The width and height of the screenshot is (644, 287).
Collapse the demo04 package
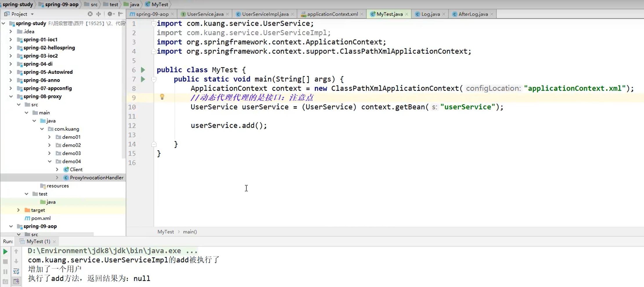pyautogui.click(x=49, y=161)
